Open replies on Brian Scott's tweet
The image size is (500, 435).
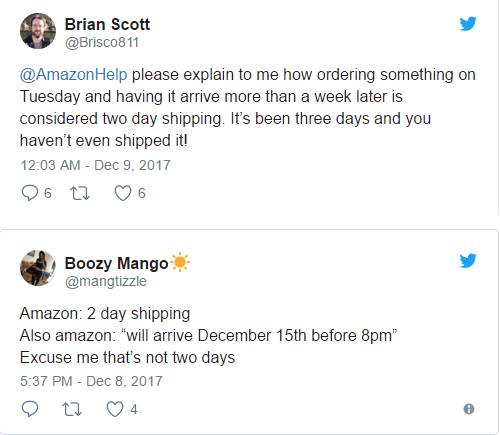click(x=30, y=193)
